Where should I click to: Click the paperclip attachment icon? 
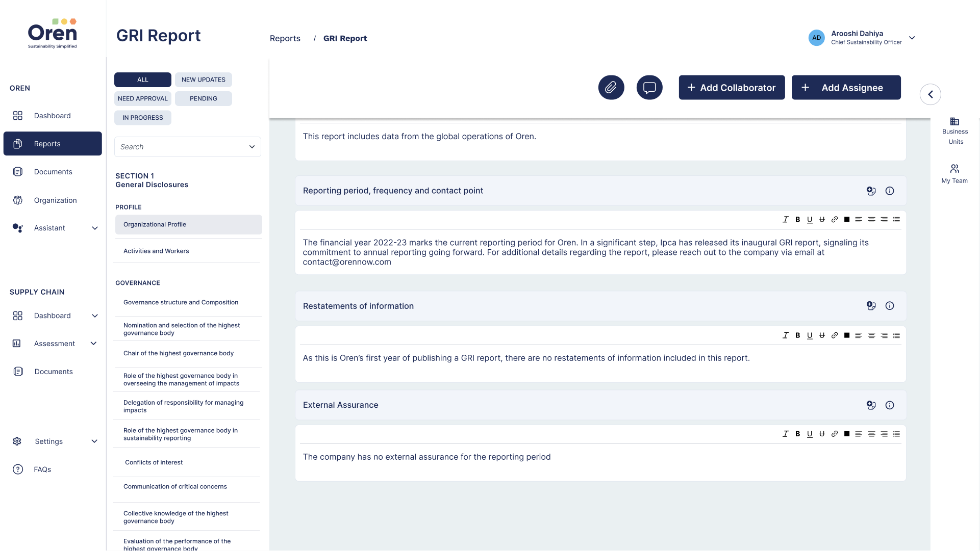tap(611, 88)
